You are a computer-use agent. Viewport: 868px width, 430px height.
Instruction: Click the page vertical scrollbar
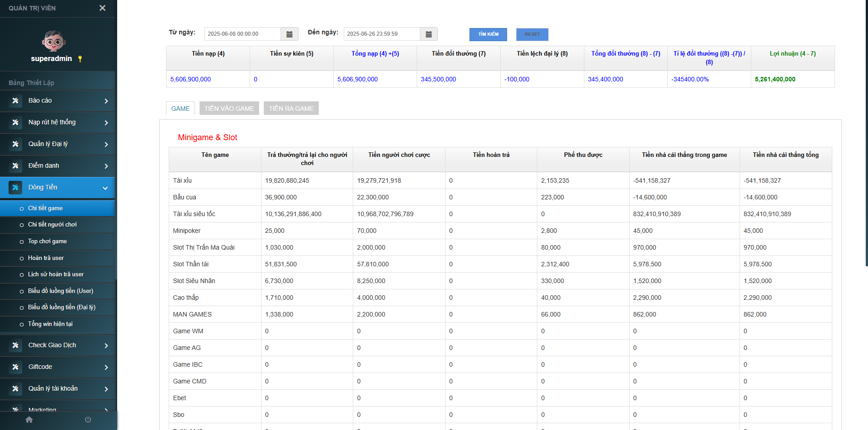tap(866, 133)
